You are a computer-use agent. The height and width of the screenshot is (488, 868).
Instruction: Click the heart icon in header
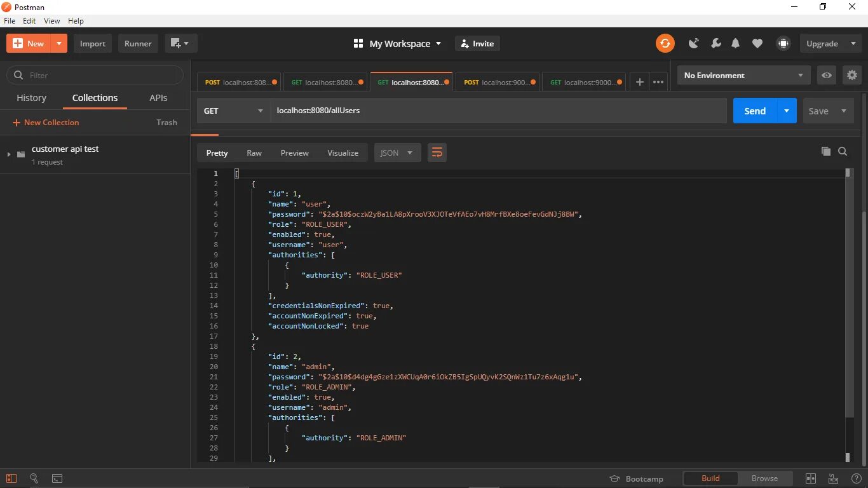coord(757,43)
